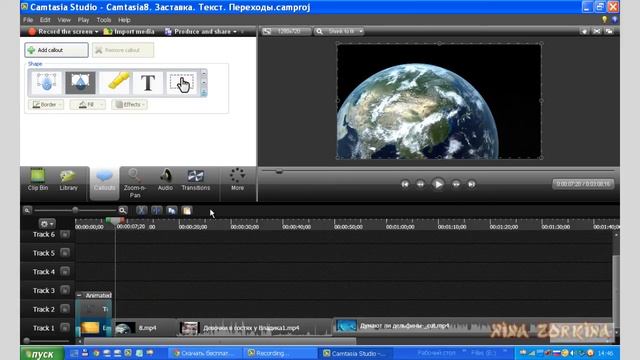Click the detach preview window icon
The image size is (640, 360).
pos(609,31)
